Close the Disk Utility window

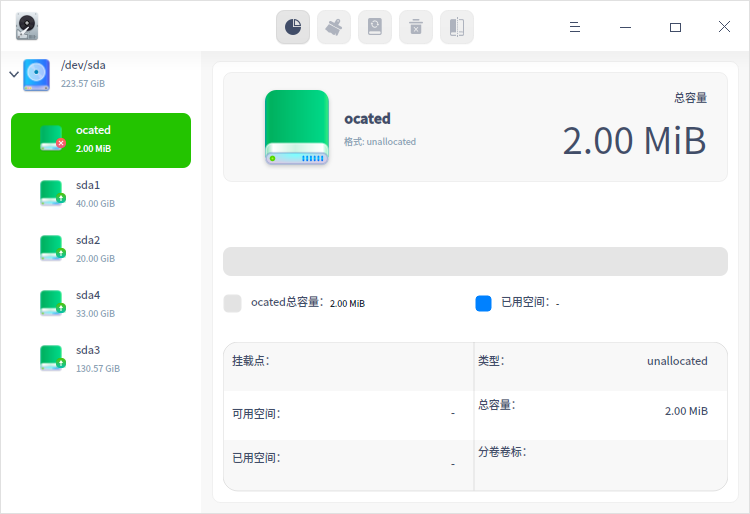click(x=724, y=27)
